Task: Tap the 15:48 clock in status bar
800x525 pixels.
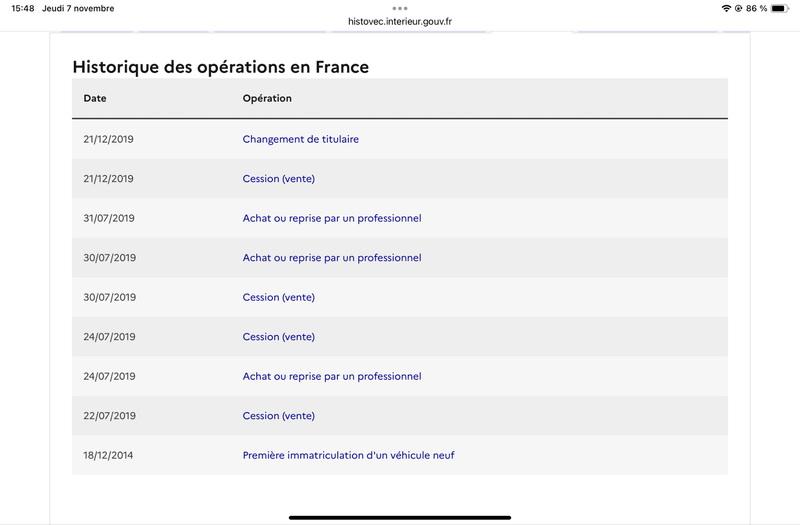Action: coord(23,8)
